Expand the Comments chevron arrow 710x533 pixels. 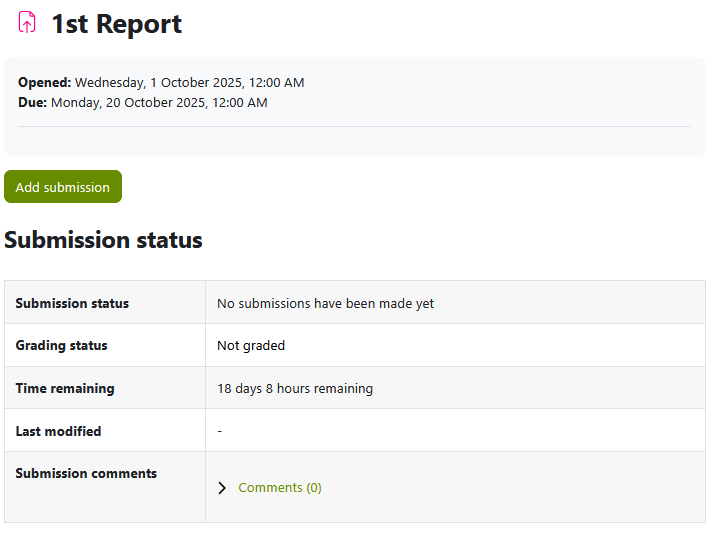[222, 488]
